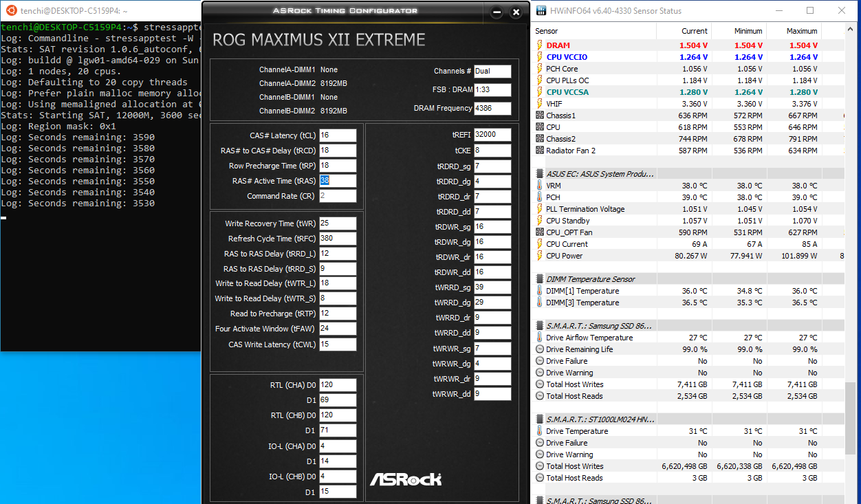The height and width of the screenshot is (504, 861).
Task: Click the Sensor column header in HWiNFO64
Action: [594, 31]
